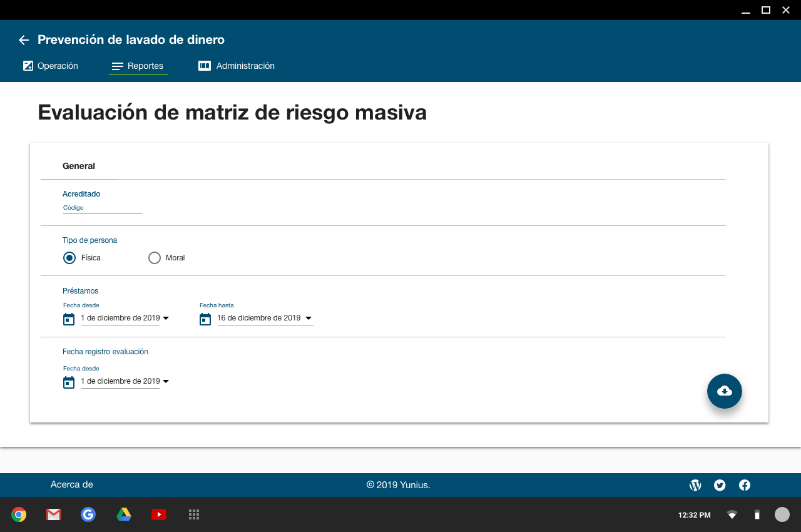The height and width of the screenshot is (532, 801).
Task: Open the Twitter icon in footer
Action: click(720, 485)
